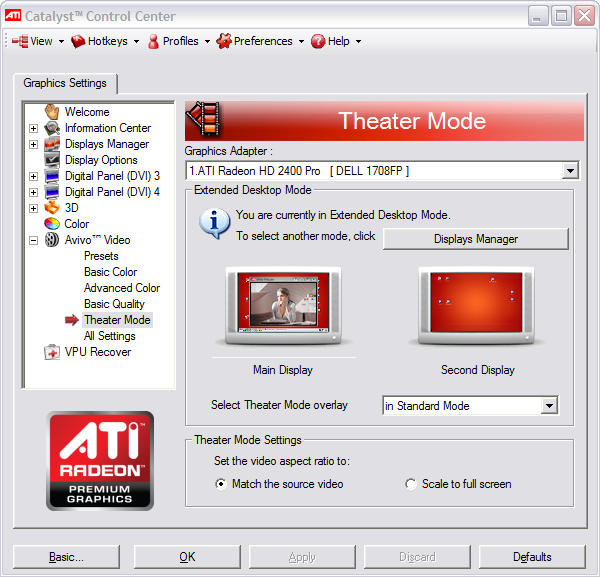This screenshot has height=577, width=600.
Task: Select Match the source video option
Action: [x=221, y=484]
